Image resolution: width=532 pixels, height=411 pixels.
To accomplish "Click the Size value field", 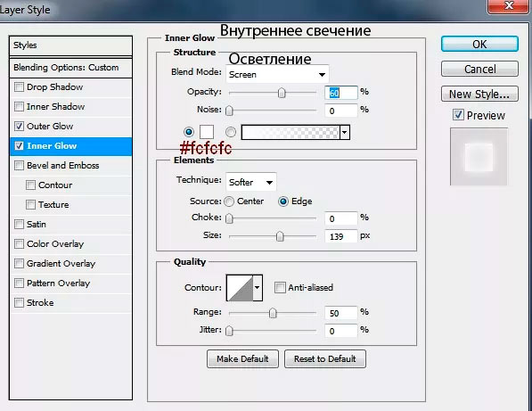I will click(x=341, y=236).
